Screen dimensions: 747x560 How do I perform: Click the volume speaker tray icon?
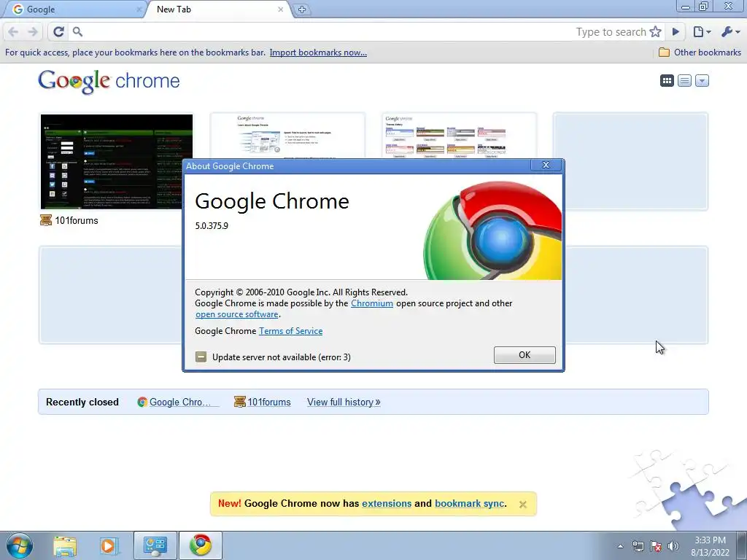coord(673,546)
